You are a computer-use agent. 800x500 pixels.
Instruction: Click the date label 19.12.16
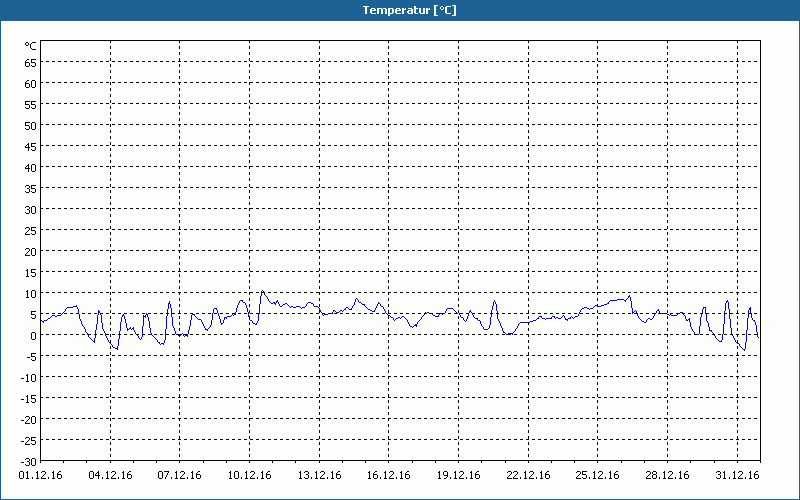pyautogui.click(x=459, y=476)
